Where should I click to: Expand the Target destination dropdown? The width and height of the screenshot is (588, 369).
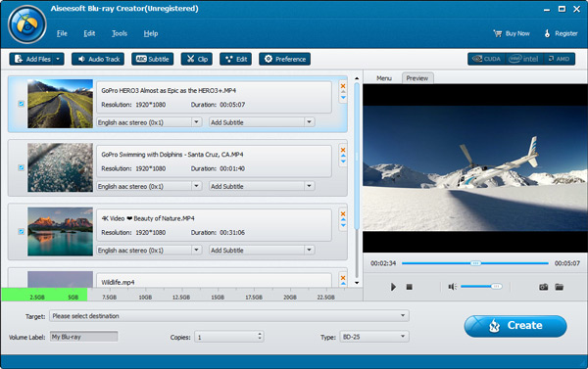pos(403,316)
